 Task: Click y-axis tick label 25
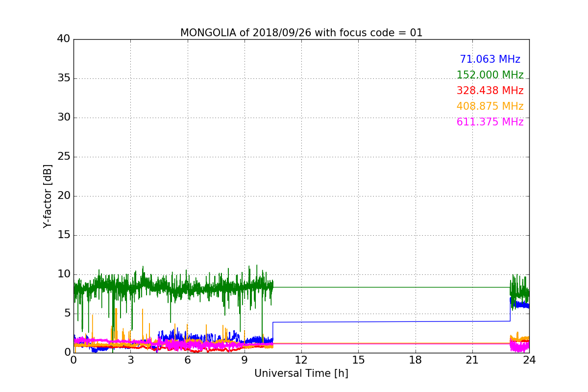pos(64,157)
